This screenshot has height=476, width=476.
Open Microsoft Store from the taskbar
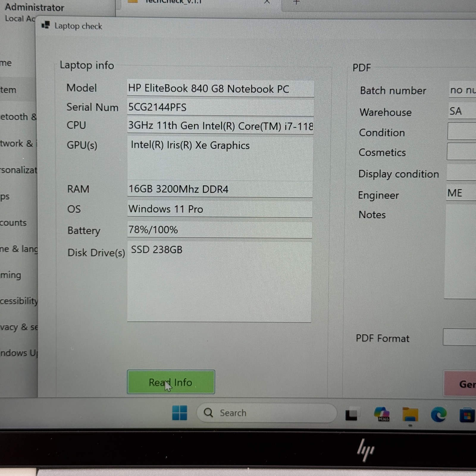tap(467, 415)
